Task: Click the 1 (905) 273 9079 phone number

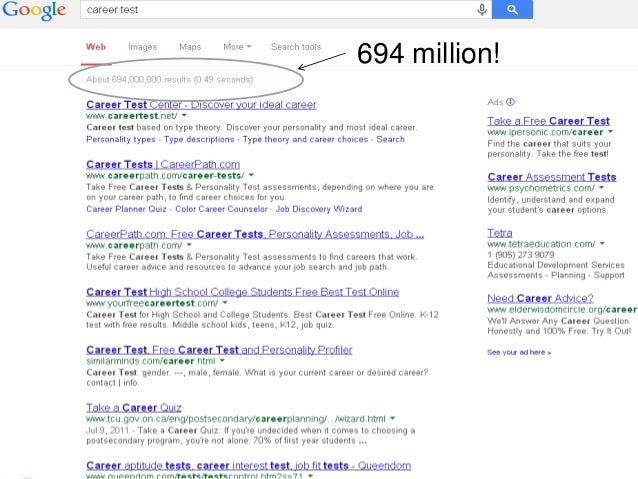Action: pyautogui.click(x=521, y=255)
